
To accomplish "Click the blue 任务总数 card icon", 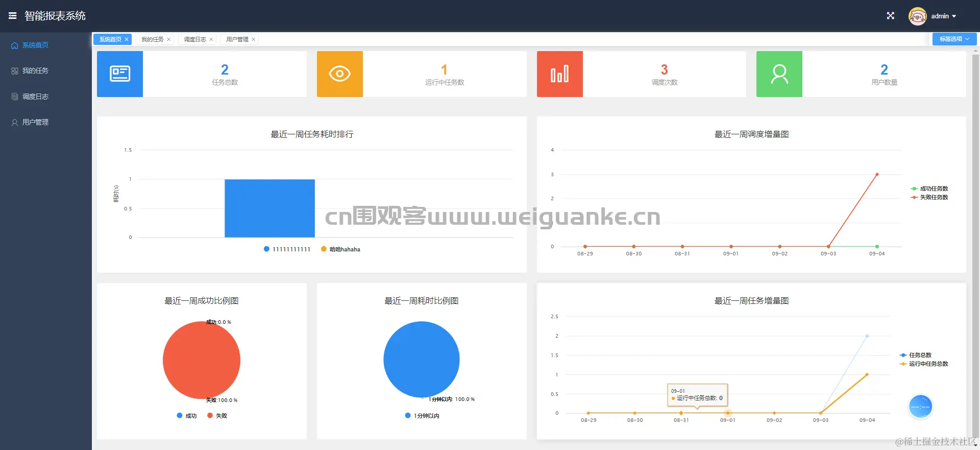I will 120,74.
